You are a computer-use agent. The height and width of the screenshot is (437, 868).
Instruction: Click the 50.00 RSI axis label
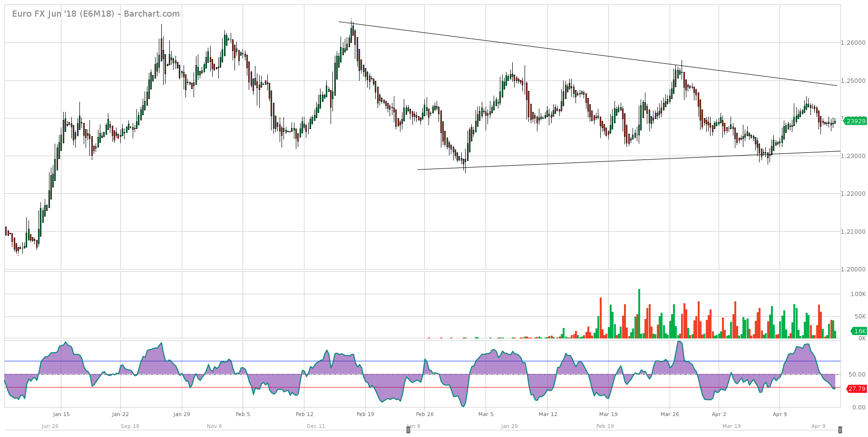[x=857, y=375]
